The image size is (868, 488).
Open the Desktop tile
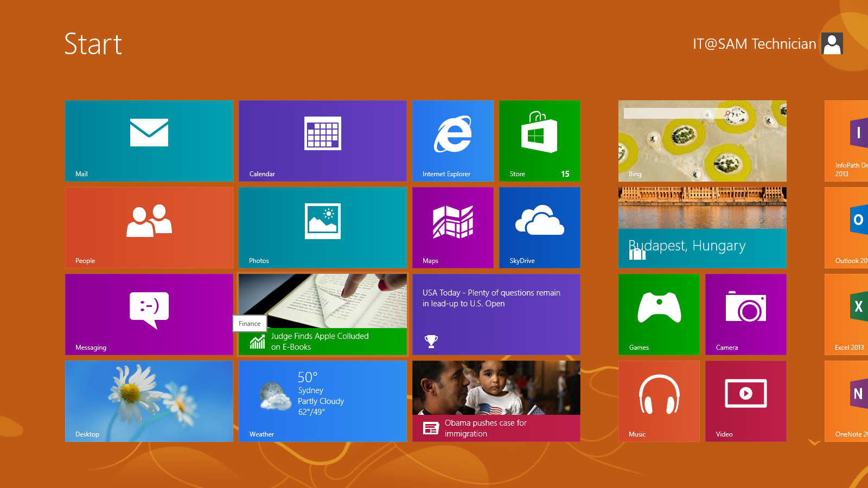(149, 401)
